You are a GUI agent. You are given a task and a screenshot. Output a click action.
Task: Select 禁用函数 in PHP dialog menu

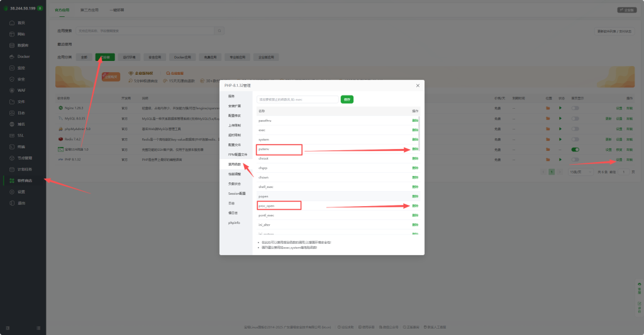[x=235, y=164]
